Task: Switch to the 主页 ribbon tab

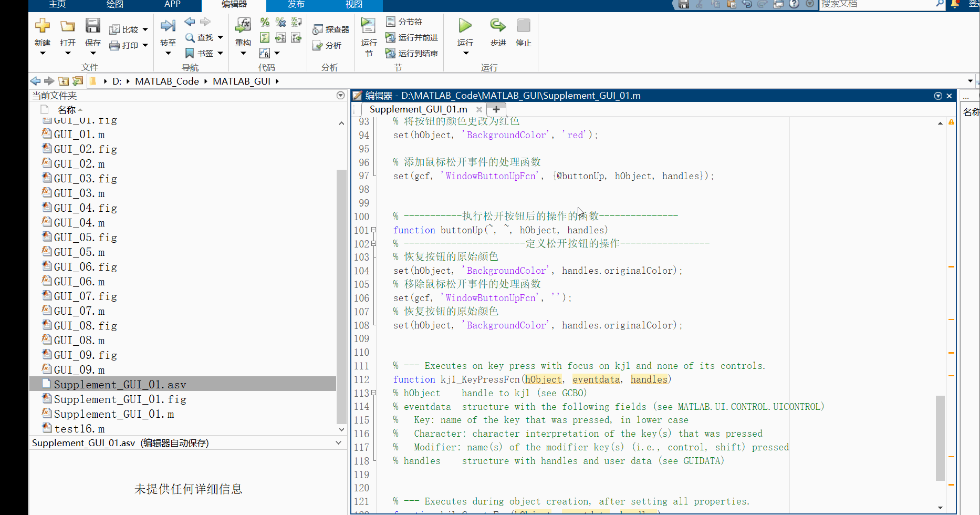Action: (x=56, y=4)
